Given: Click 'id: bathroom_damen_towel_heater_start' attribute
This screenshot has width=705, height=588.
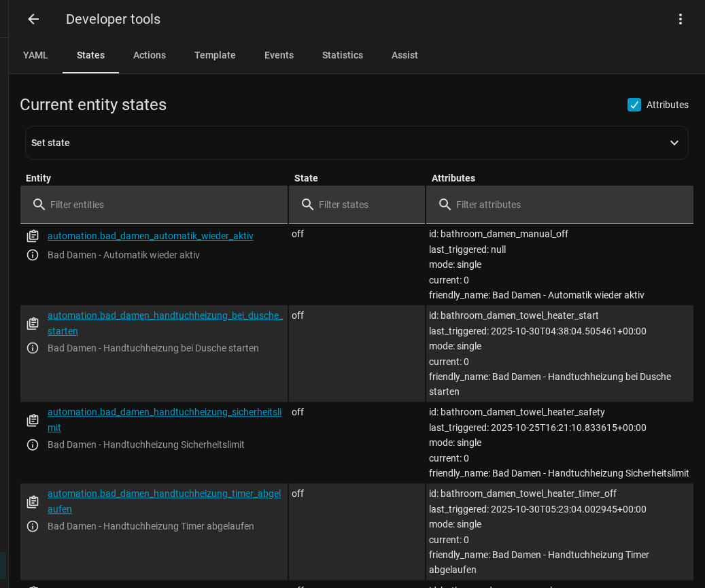Looking at the screenshot, I should [x=513, y=315].
